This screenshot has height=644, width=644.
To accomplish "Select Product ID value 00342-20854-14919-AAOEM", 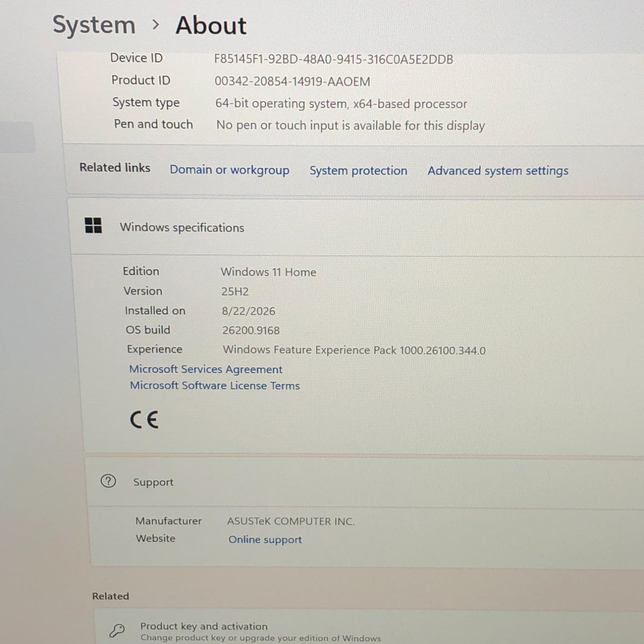I will tap(292, 82).
